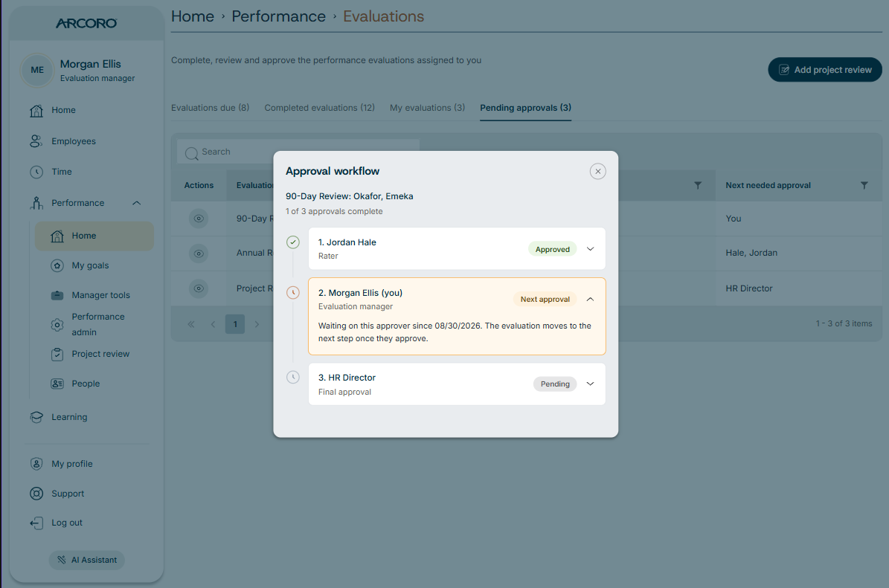Collapse the Performance sidebar menu
The height and width of the screenshot is (588, 889).
137,203
